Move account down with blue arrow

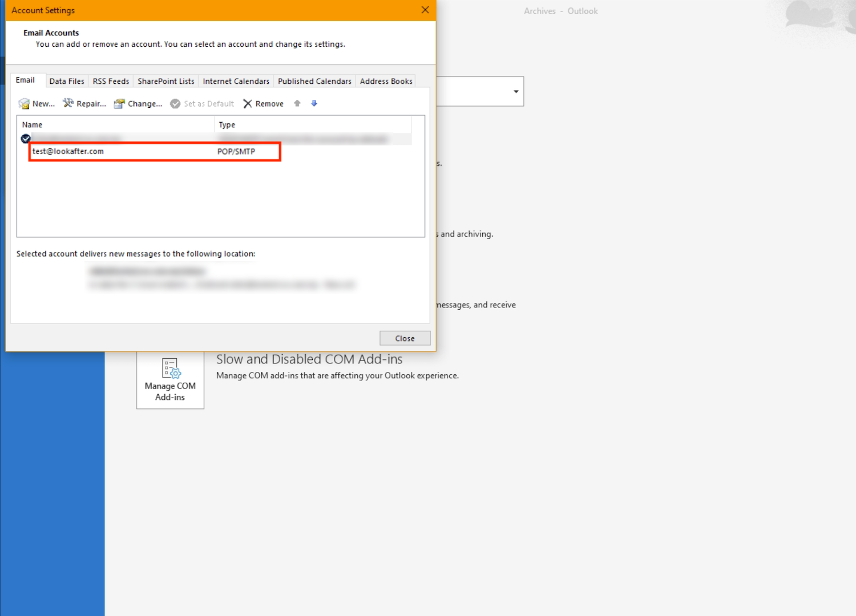pyautogui.click(x=314, y=103)
